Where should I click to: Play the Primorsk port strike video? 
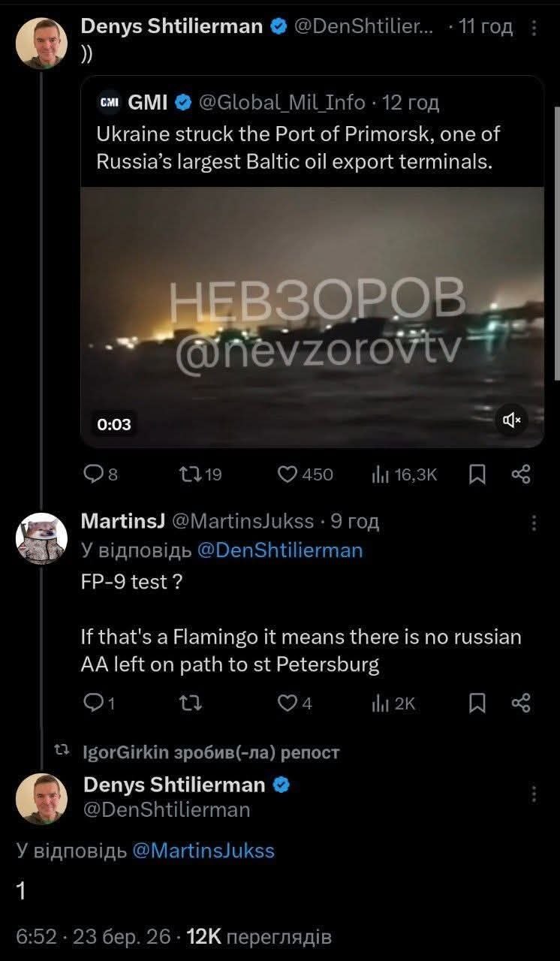pos(312,317)
